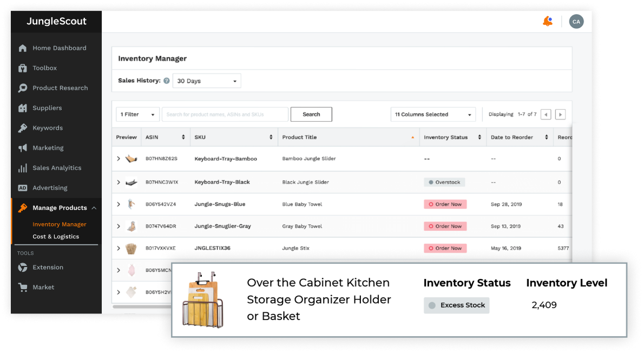
Task: Click the Suppliers factory icon
Action: [23, 108]
